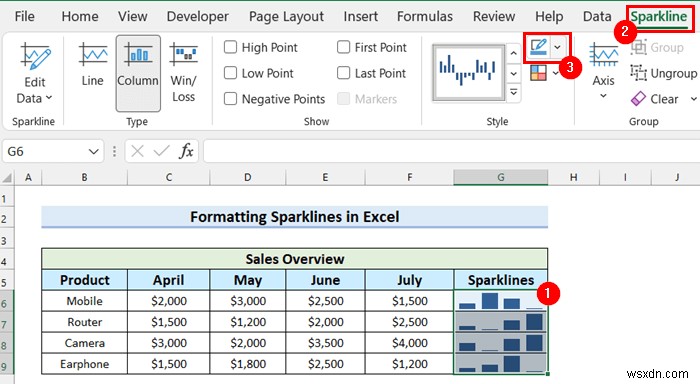Image resolution: width=700 pixels, height=384 pixels.
Task: Open the Marker Color dropdown arrow
Action: pos(556,73)
